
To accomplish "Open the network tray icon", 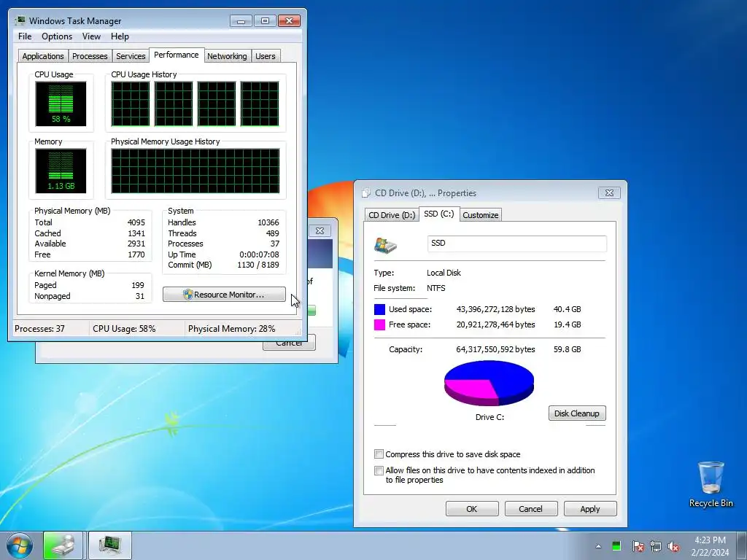I will [x=656, y=546].
